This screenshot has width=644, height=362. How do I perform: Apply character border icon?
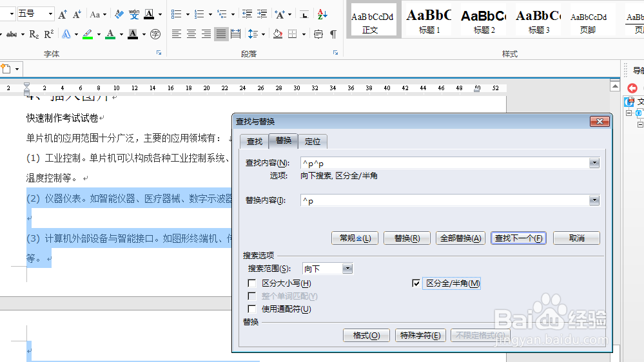coord(149,14)
